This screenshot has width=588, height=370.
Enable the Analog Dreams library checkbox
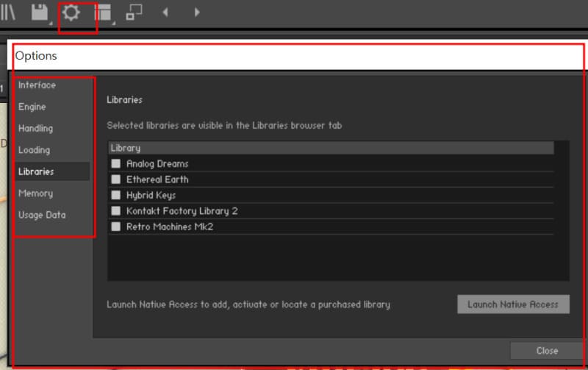(x=116, y=163)
